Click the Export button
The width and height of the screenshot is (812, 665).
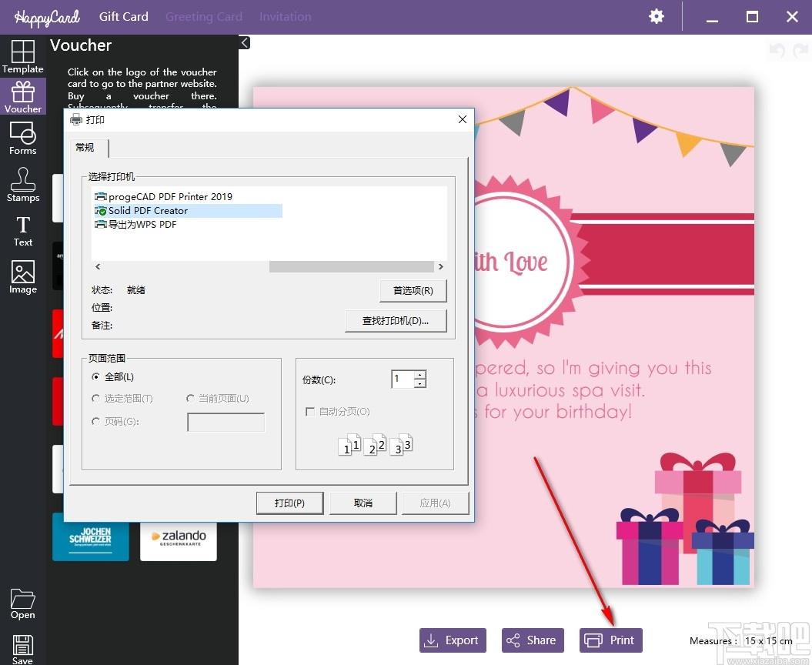coord(453,640)
